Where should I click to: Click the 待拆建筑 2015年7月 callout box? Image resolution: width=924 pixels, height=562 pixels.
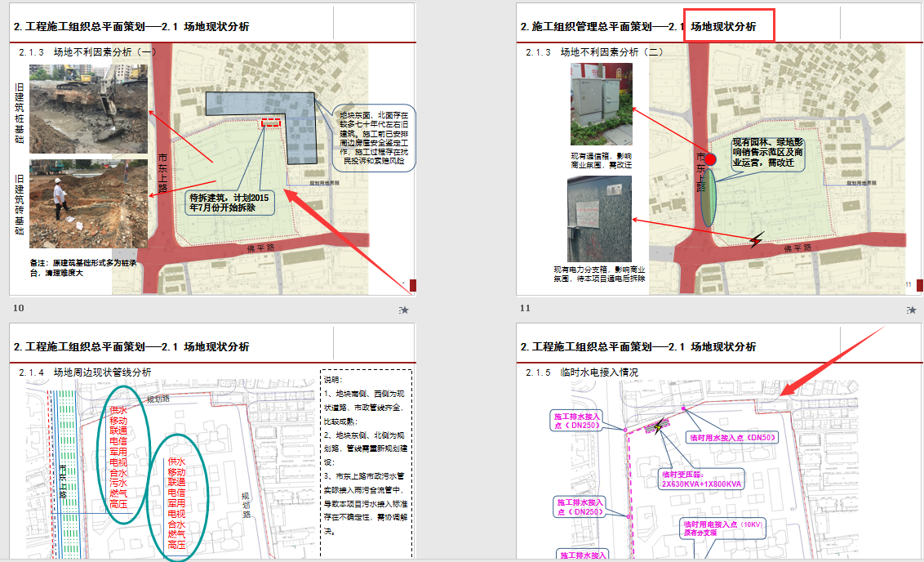[x=230, y=203]
